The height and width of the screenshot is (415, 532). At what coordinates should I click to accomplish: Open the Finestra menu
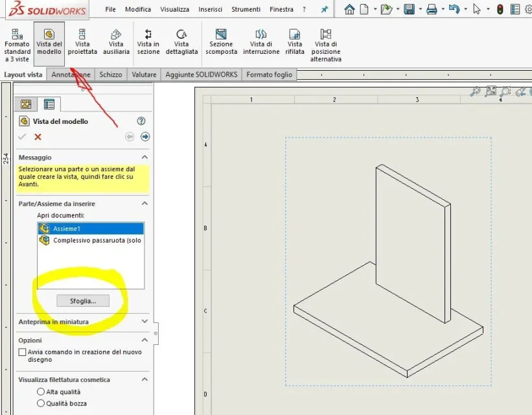tap(281, 10)
